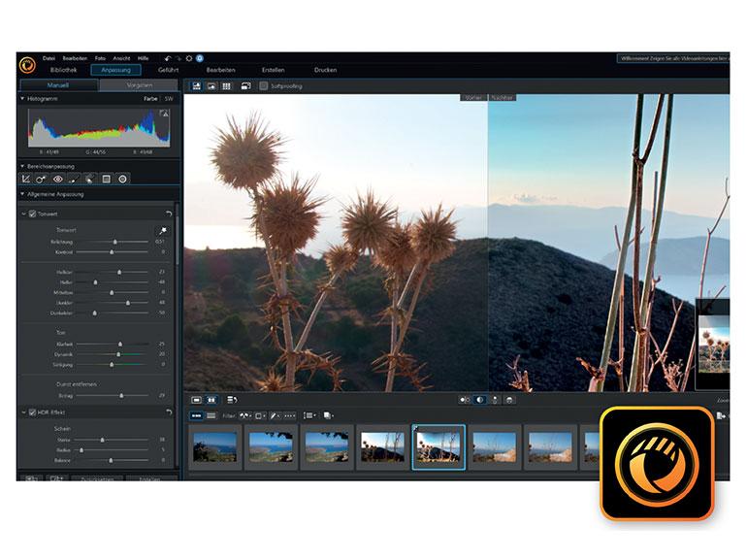Uncheck the Tonwert checkbox

pos(32,214)
